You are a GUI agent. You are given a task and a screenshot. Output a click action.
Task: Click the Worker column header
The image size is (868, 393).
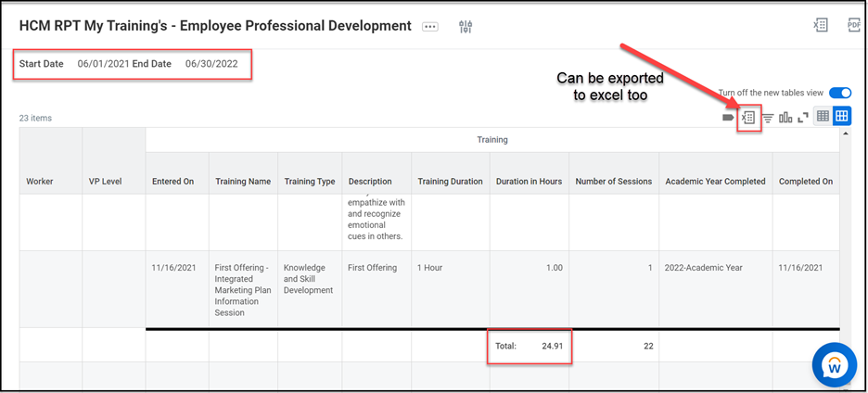pos(40,182)
